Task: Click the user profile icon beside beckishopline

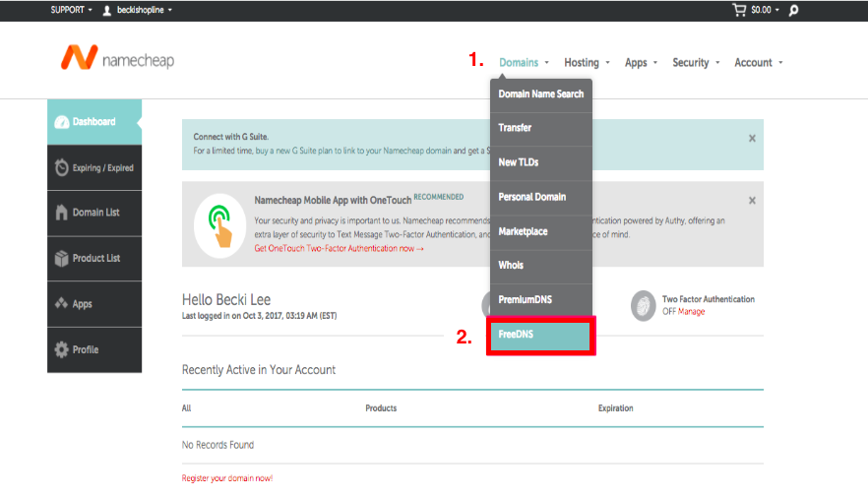Action: pyautogui.click(x=107, y=10)
